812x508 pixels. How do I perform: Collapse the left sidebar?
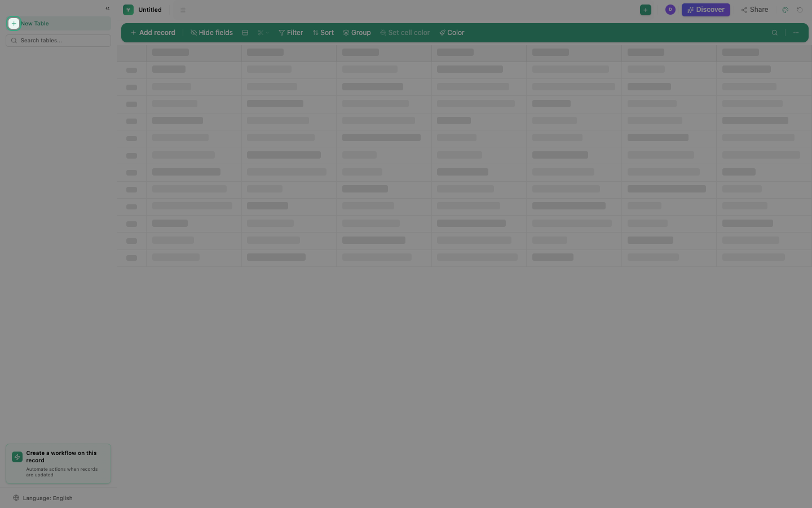tap(108, 8)
